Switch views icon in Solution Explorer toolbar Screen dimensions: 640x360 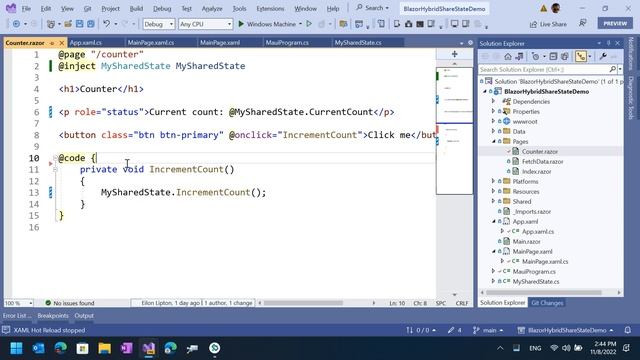pyautogui.click(x=519, y=56)
